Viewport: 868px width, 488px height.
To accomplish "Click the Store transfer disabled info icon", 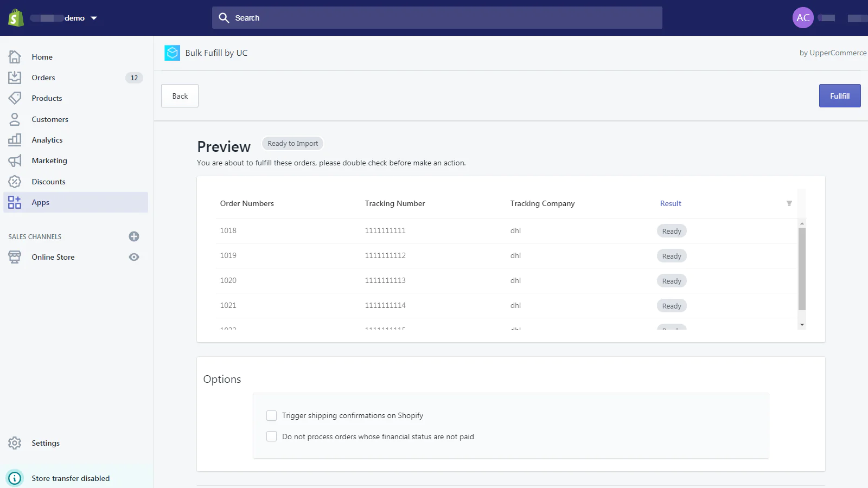I will pyautogui.click(x=15, y=478).
